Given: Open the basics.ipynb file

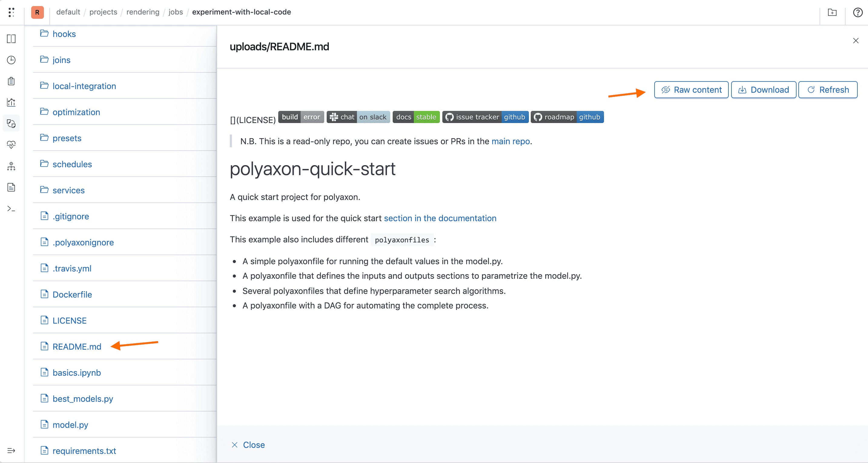Looking at the screenshot, I should pyautogui.click(x=77, y=373).
